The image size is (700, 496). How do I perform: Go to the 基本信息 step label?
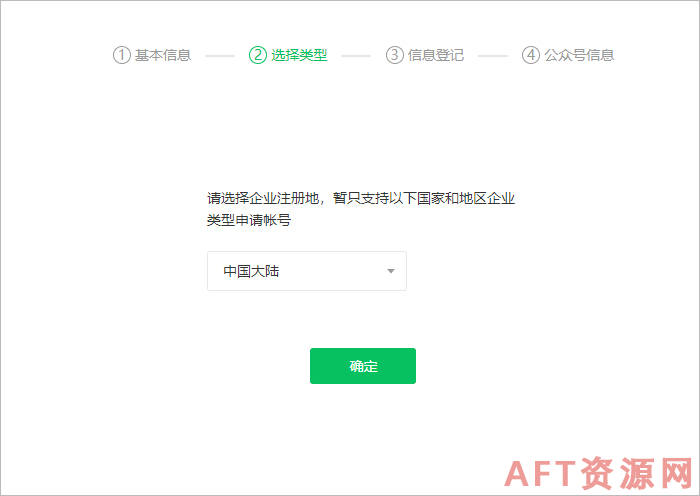tap(163, 55)
